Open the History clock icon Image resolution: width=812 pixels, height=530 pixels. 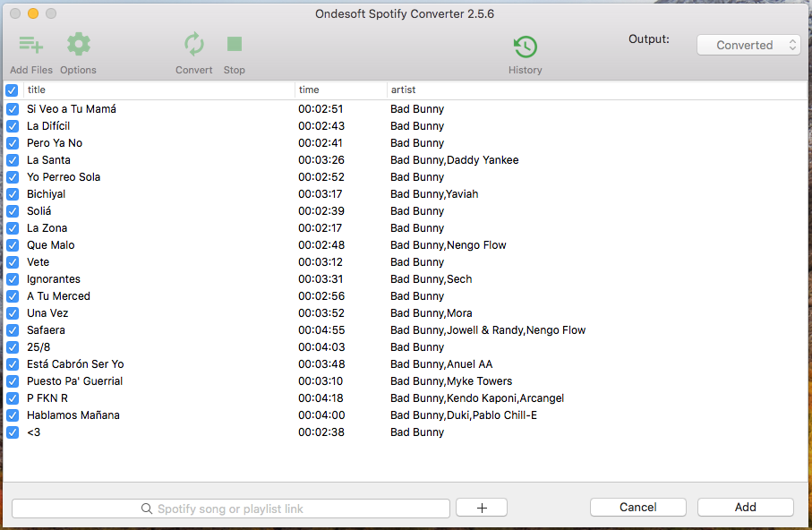click(526, 47)
